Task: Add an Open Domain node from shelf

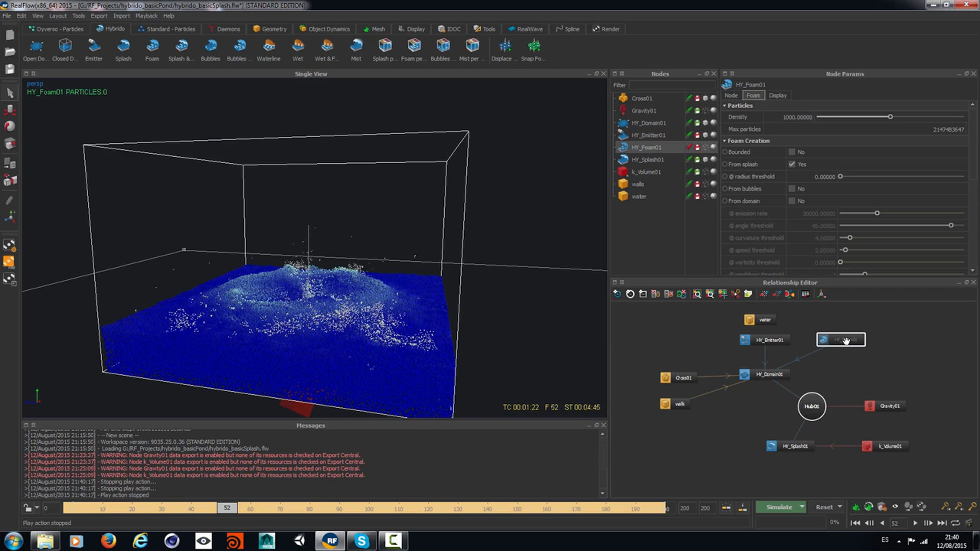Action: pyautogui.click(x=36, y=50)
